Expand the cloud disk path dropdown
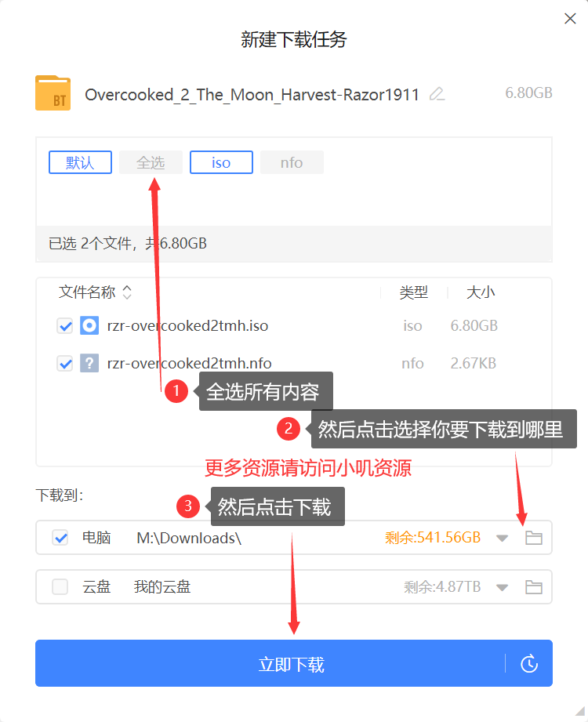This screenshot has height=722, width=588. [502, 587]
